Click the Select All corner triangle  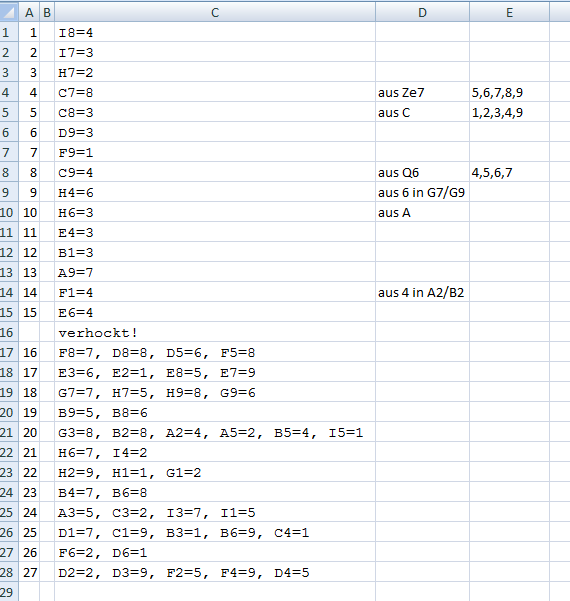pos(9,12)
